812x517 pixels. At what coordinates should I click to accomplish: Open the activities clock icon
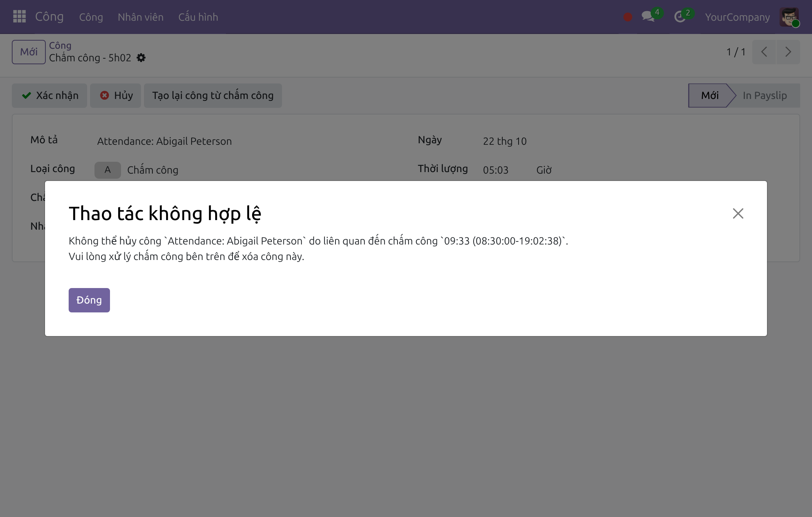click(x=680, y=17)
